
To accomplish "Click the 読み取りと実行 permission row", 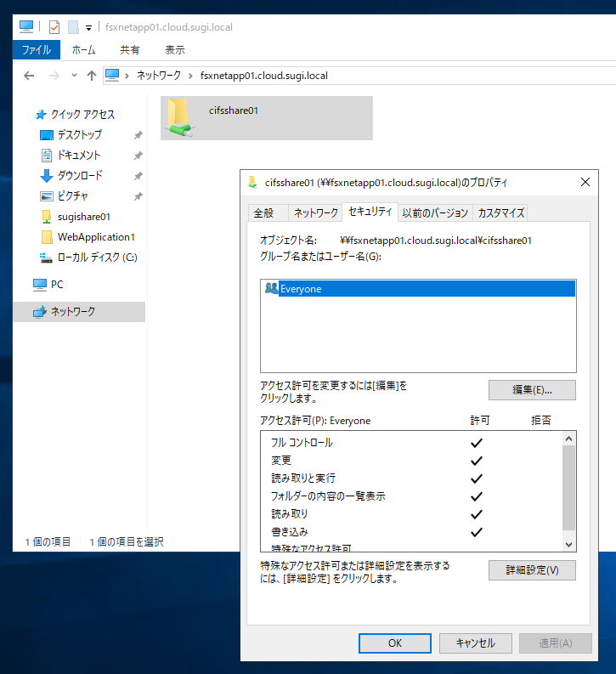I will [x=411, y=479].
